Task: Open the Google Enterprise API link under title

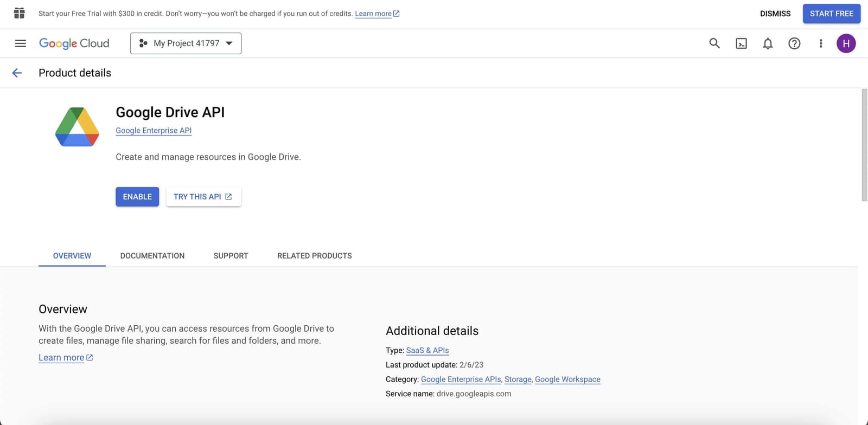Action: [154, 131]
